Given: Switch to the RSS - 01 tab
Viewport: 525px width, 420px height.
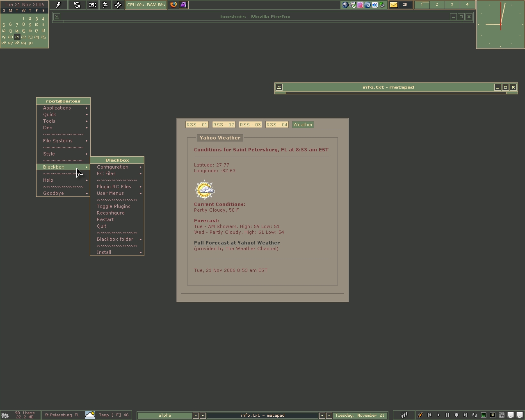Looking at the screenshot, I should [x=197, y=125].
